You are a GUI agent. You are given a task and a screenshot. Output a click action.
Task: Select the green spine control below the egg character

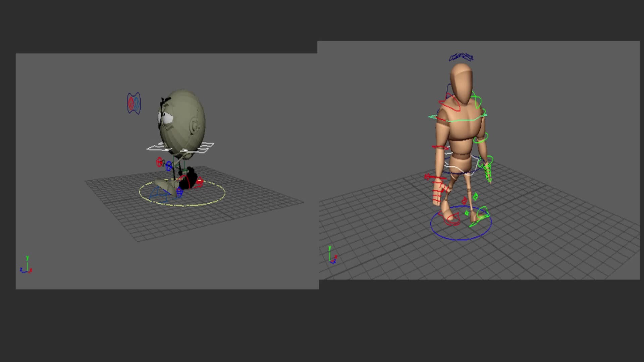click(184, 171)
